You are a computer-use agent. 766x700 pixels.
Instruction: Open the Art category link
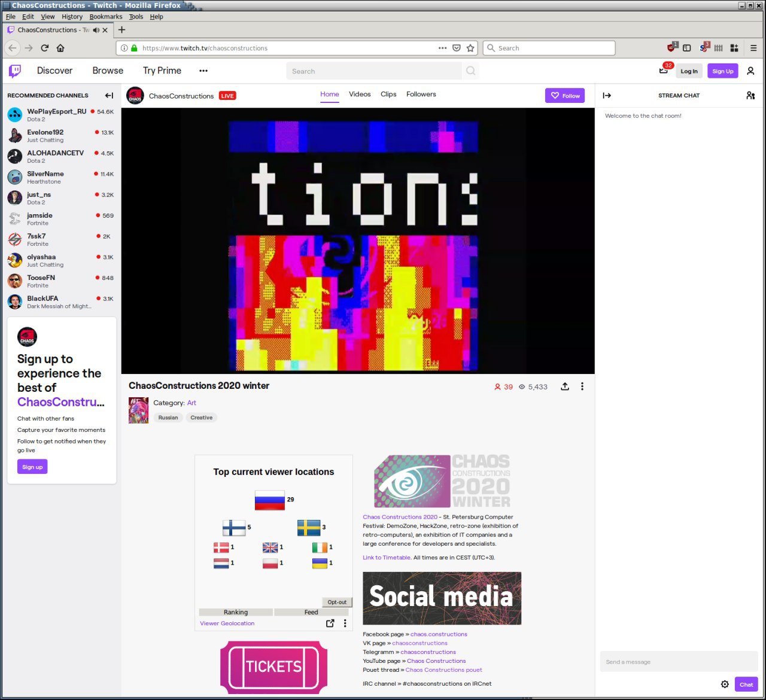coord(191,403)
